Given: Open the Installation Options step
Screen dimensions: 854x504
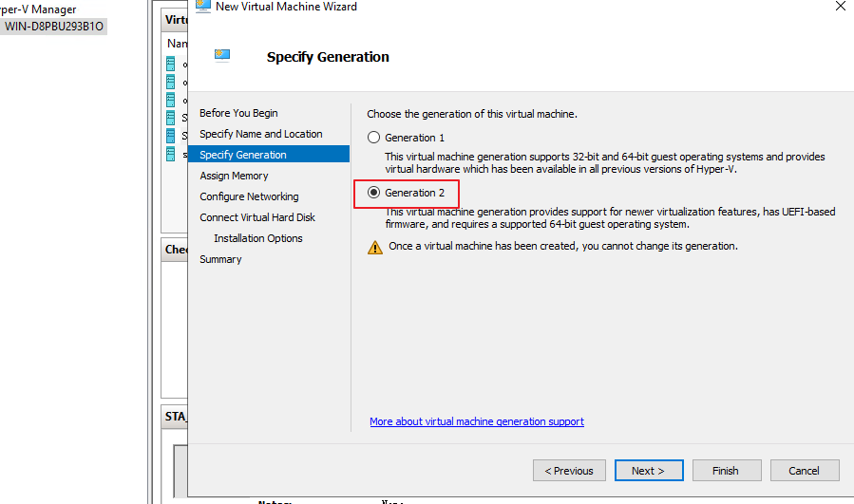Looking at the screenshot, I should pos(257,238).
